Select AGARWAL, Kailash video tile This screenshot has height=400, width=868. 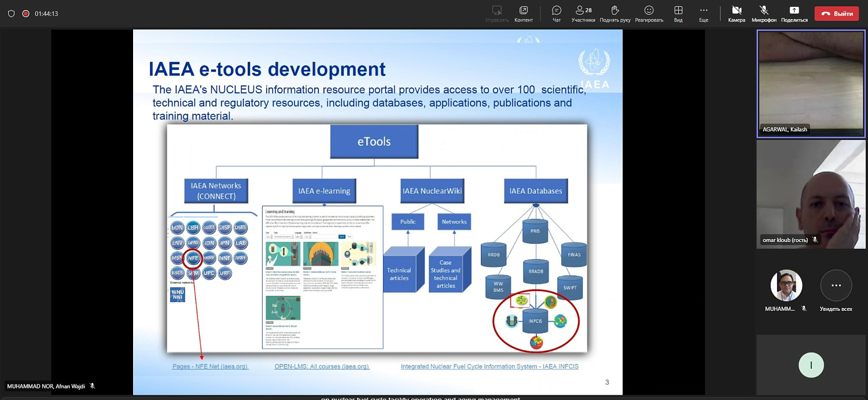pos(811,84)
